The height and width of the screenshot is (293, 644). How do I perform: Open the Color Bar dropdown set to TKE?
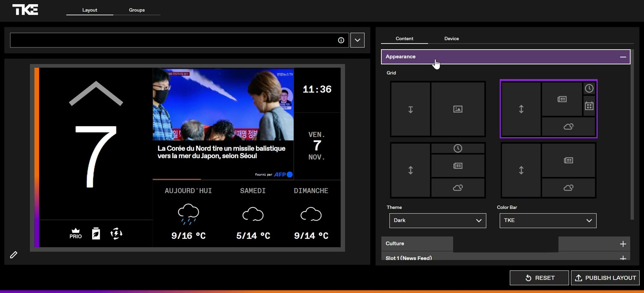[548, 221]
